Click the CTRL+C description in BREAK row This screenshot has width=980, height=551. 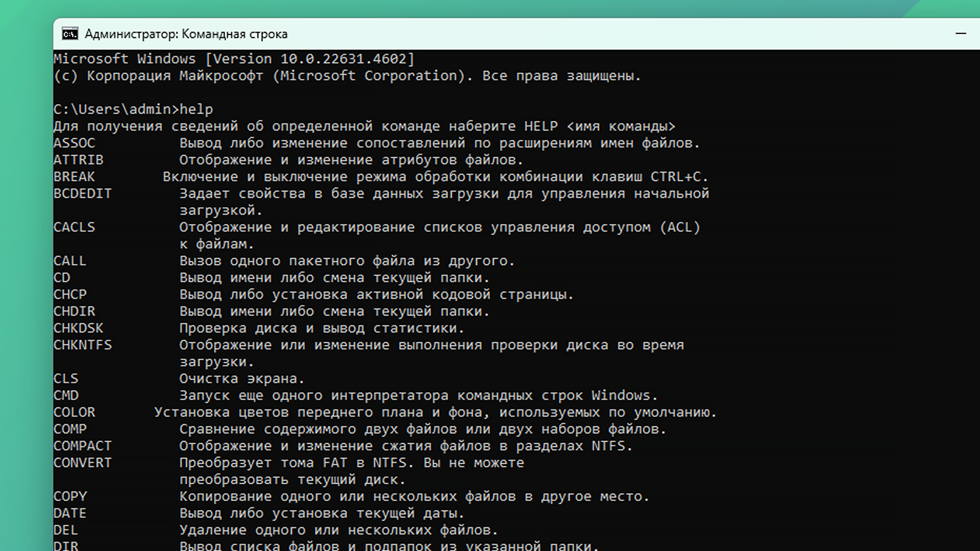[435, 177]
